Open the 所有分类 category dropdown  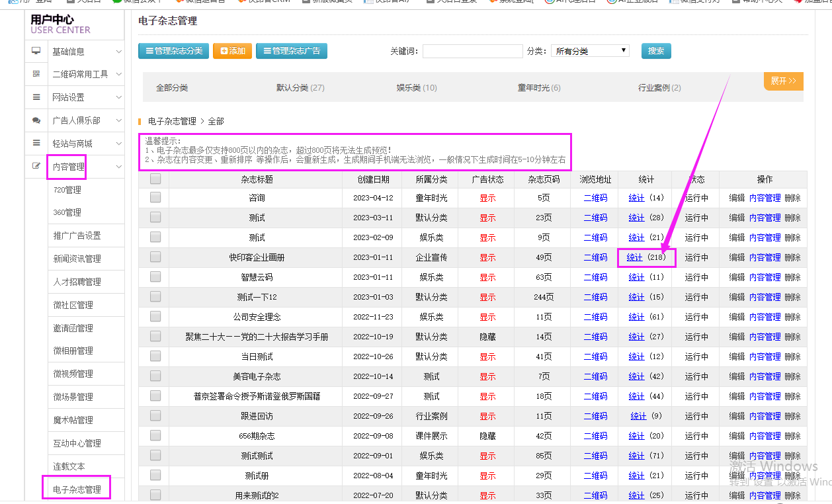590,51
